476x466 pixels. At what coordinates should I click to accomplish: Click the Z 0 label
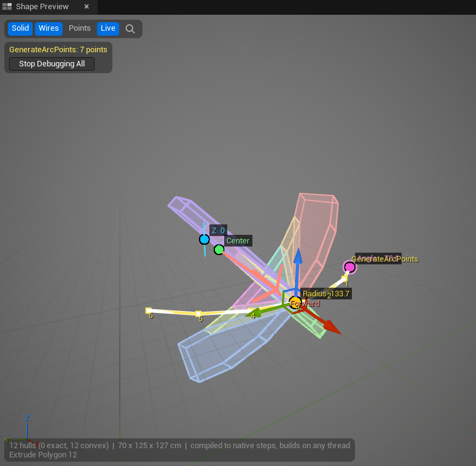pos(218,231)
